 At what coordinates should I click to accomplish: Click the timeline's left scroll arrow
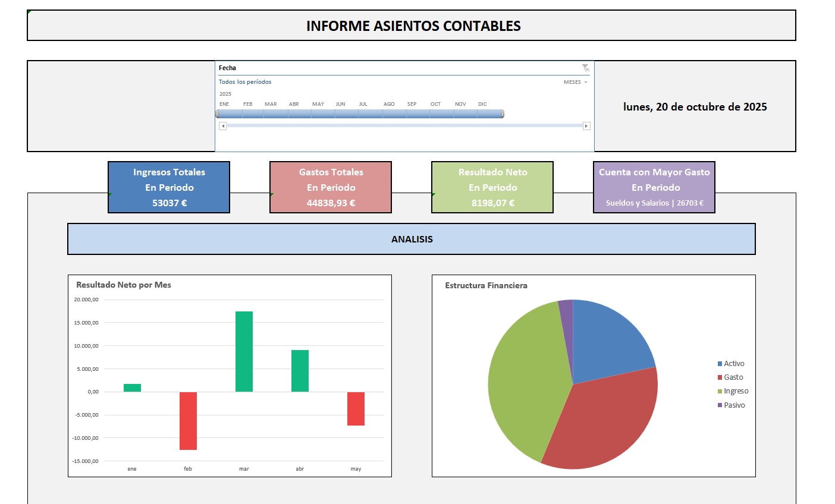point(223,125)
